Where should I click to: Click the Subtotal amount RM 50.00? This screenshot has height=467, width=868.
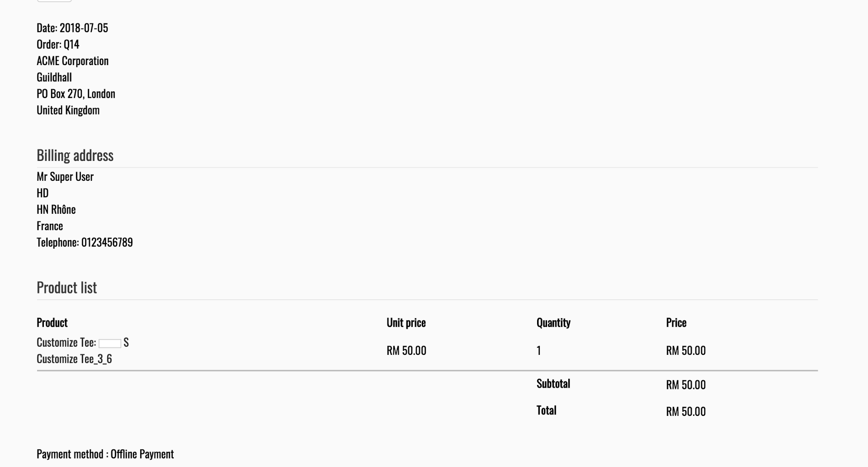[x=685, y=385]
